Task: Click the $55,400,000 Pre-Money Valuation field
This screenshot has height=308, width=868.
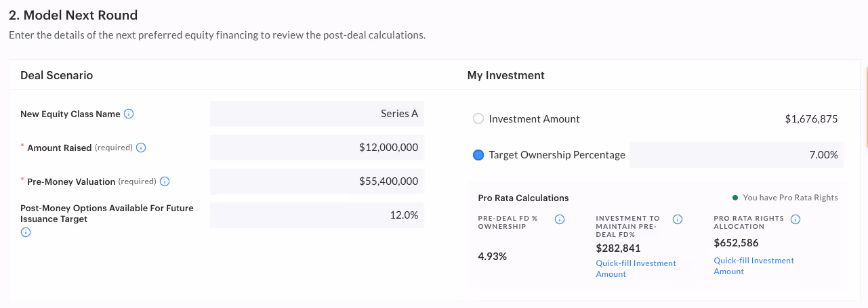Action: tap(317, 181)
